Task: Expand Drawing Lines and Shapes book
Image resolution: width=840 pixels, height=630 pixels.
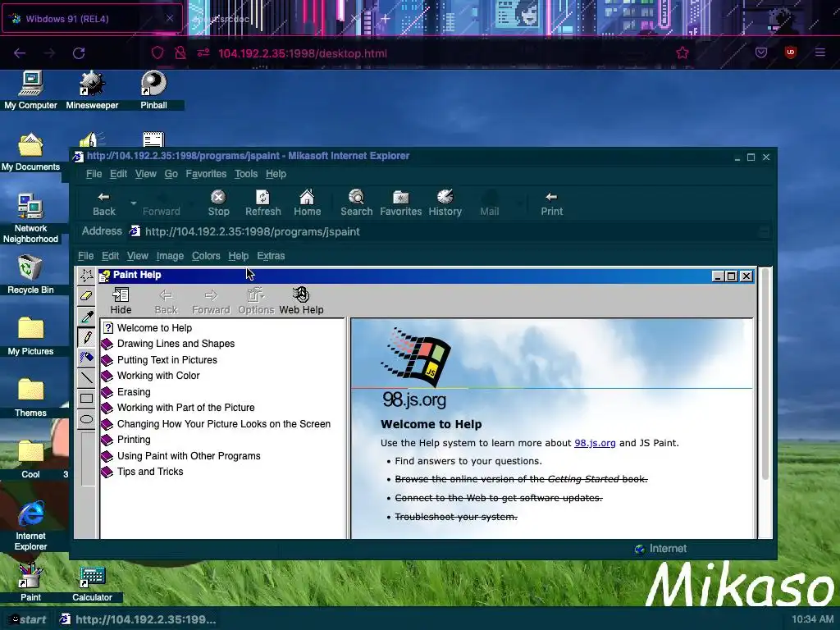Action: [x=176, y=344]
